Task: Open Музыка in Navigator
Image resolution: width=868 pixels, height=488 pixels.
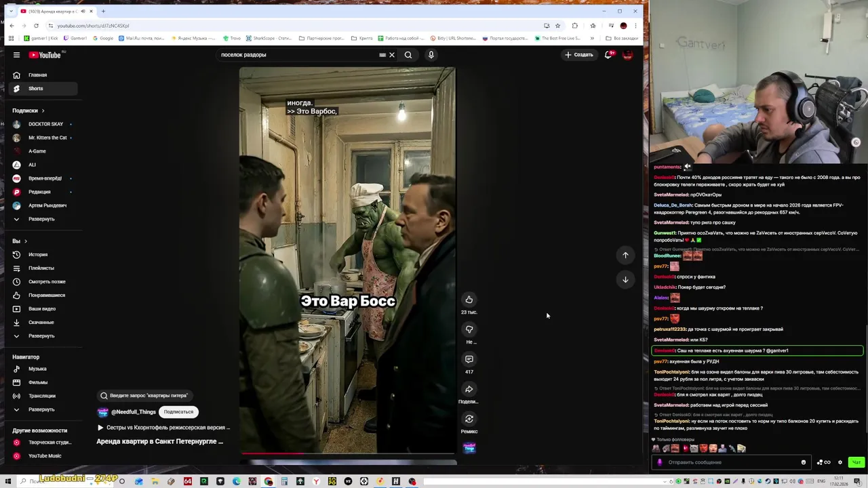Action: (x=43, y=369)
